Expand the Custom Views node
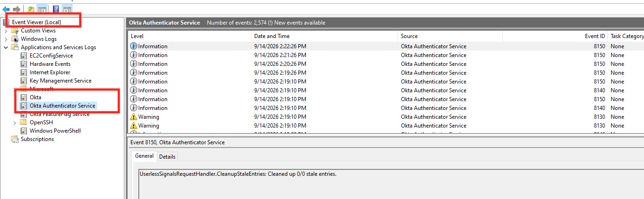644x199 pixels. (6, 31)
